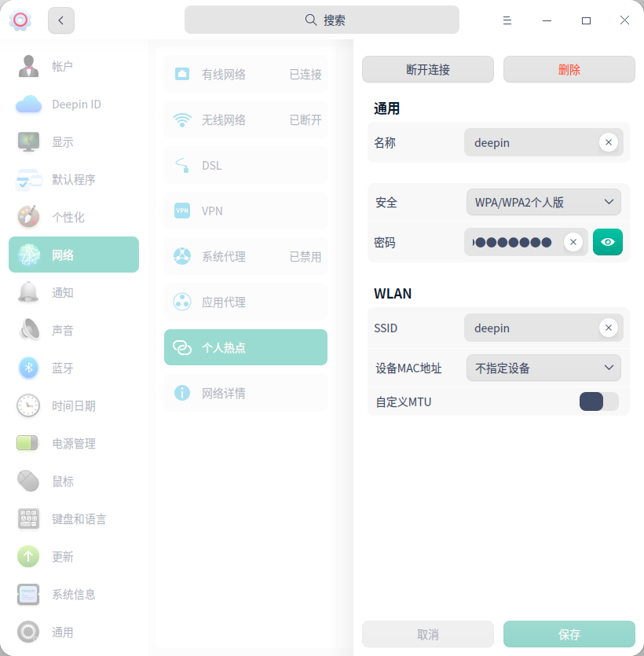Click the 个人热点 link icon
The width and height of the screenshot is (644, 656).
pyautogui.click(x=182, y=347)
